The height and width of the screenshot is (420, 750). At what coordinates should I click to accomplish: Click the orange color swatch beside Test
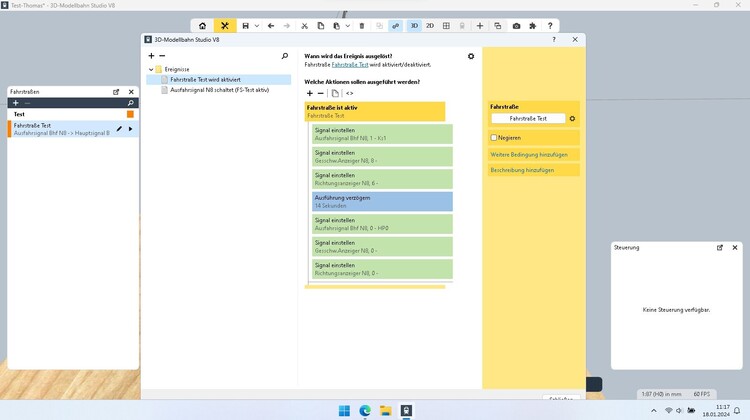(130, 115)
